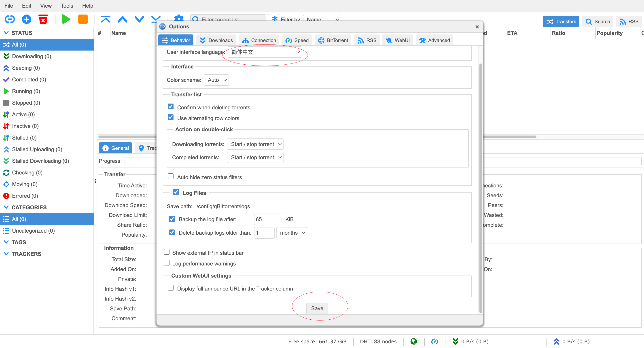Open the Search tab button

[x=597, y=21]
